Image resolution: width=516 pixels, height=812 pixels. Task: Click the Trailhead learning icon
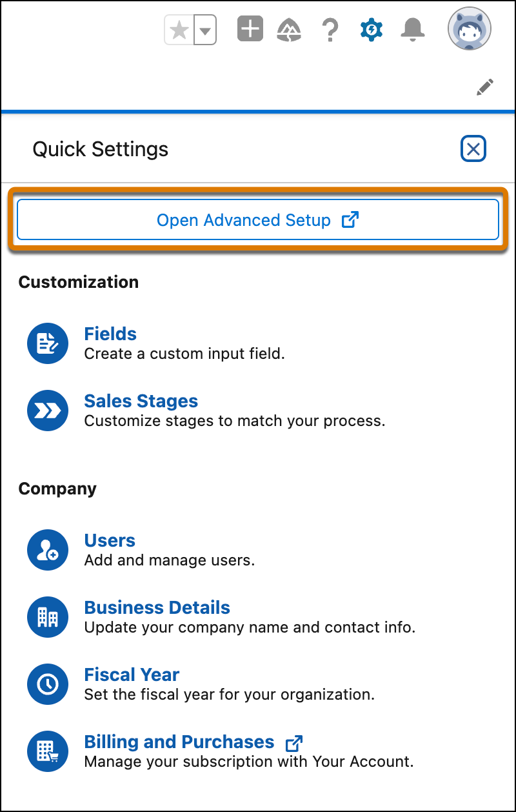[289, 28]
